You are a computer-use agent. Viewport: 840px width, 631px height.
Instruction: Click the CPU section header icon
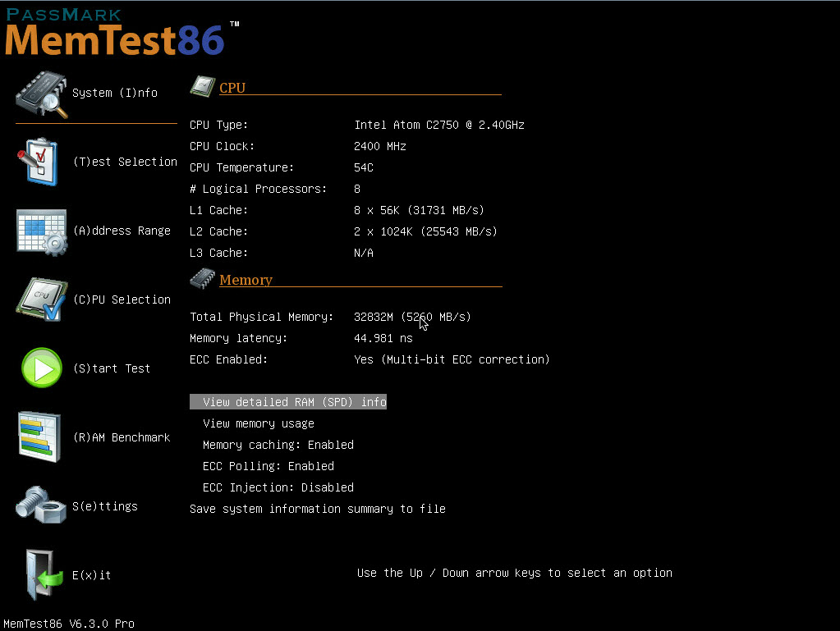[x=203, y=86]
